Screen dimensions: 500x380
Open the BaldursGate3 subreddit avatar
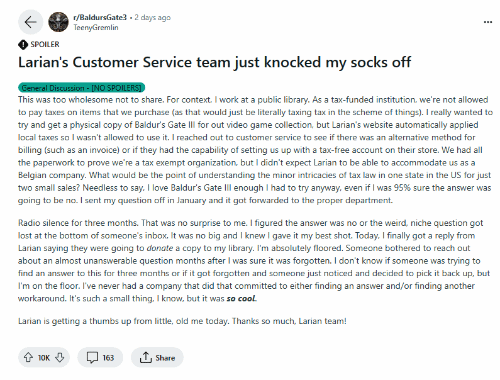click(x=58, y=22)
